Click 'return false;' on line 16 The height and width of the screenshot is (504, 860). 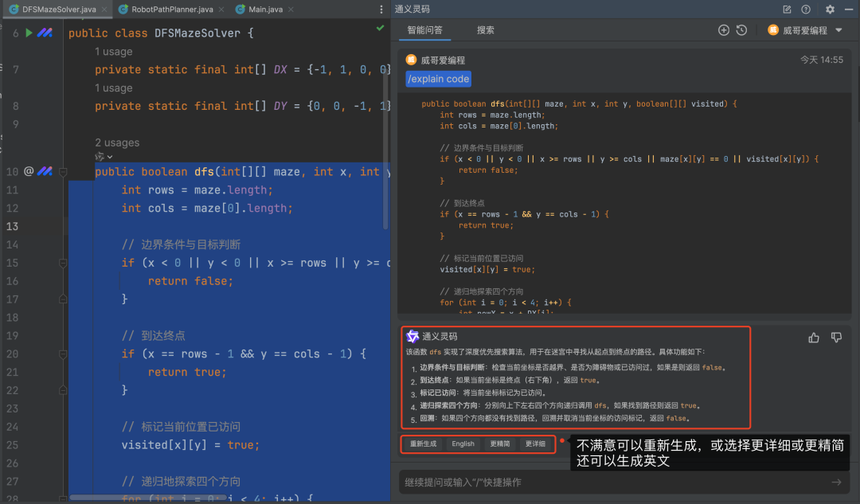click(190, 281)
